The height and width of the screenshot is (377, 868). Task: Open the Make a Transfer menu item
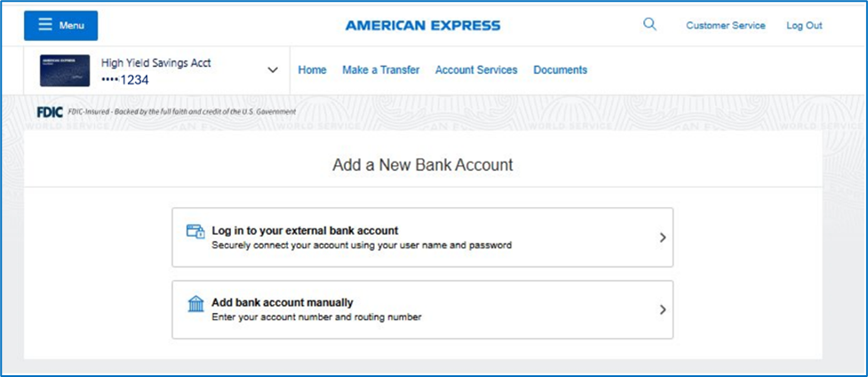click(x=380, y=70)
